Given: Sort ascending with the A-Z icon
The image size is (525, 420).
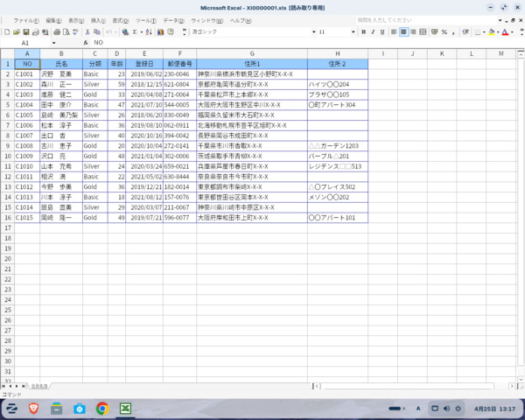Looking at the screenshot, I should coord(149,32).
